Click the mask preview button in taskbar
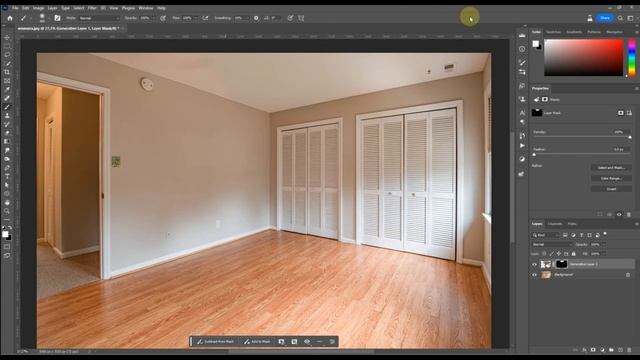Image resolution: width=640 pixels, height=360 pixels. 307,342
